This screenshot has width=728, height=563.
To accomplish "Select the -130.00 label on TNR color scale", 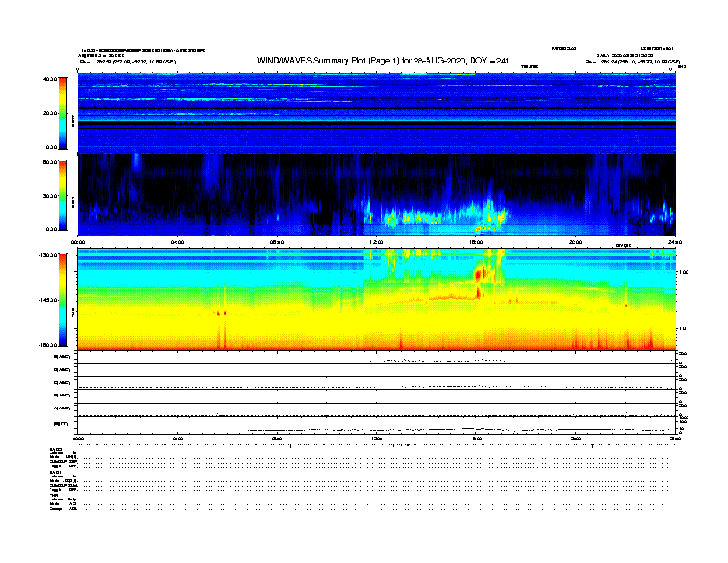I will tap(49, 255).
